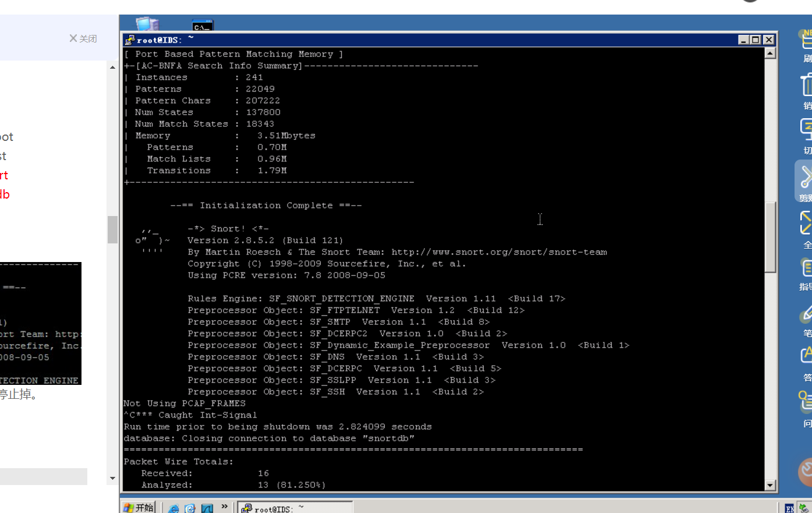Click the left panel scrollbar up arrow
812x513 pixels.
pyautogui.click(x=112, y=68)
